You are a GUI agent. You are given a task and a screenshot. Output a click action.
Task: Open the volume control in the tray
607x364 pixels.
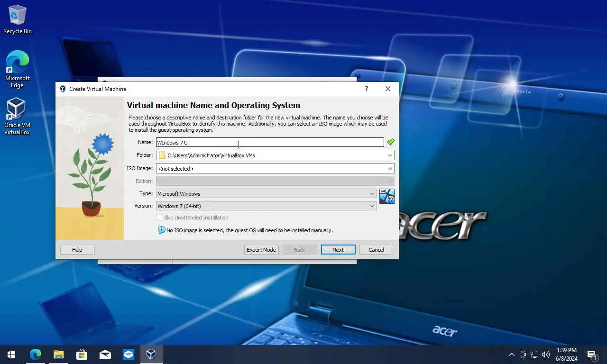pyautogui.click(x=546, y=355)
